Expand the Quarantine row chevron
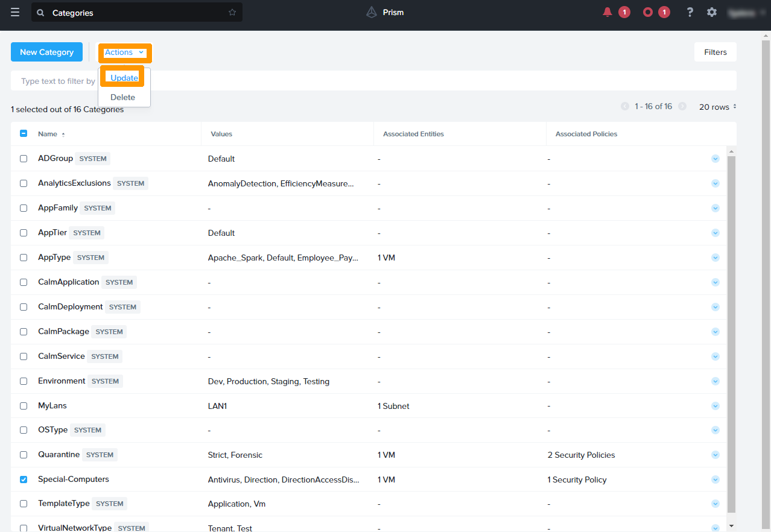This screenshot has width=771, height=532. [x=715, y=455]
